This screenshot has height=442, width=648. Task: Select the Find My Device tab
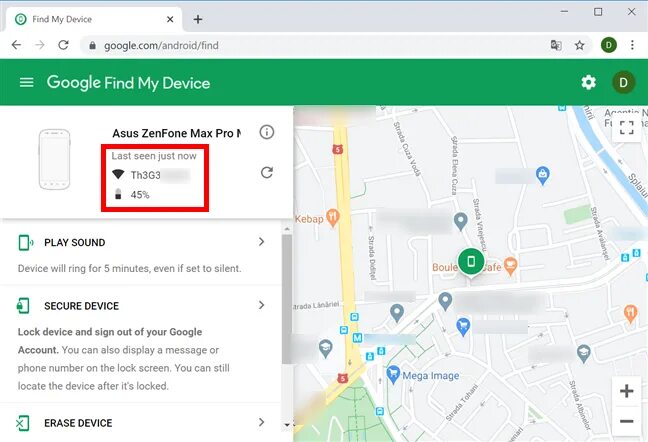pyautogui.click(x=93, y=19)
